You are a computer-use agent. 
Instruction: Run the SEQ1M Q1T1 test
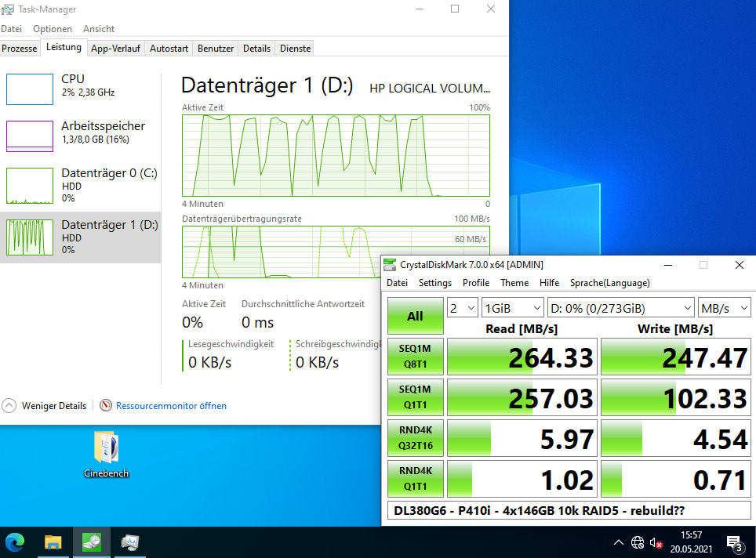pos(415,397)
